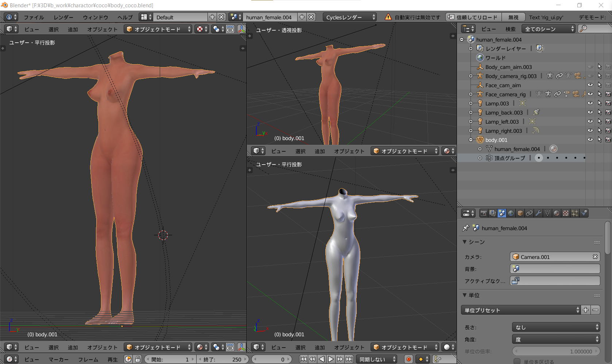Open the Material properties sphere tab
The image size is (612, 364).
557,213
